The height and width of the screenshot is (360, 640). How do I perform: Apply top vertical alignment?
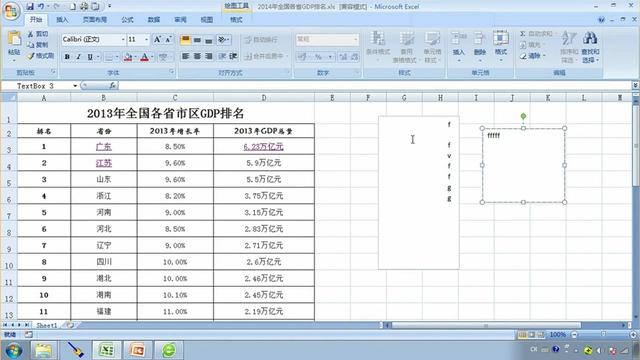(x=185, y=40)
